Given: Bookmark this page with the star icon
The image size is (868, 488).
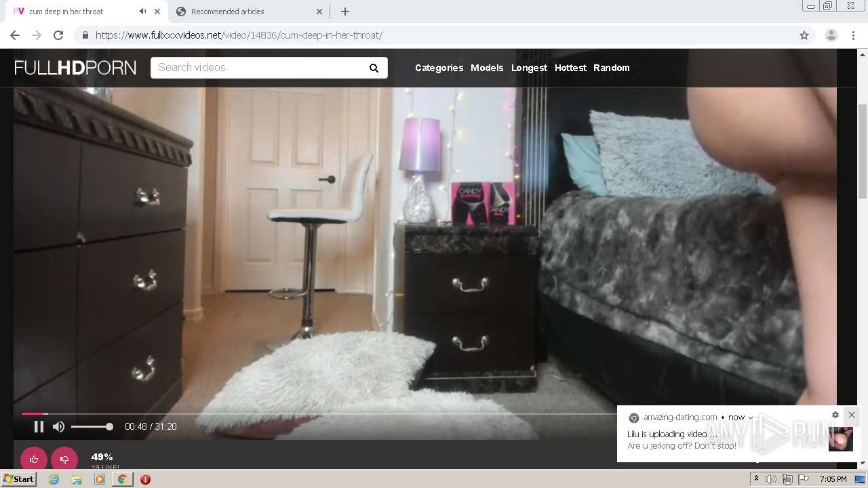Looking at the screenshot, I should [x=804, y=35].
